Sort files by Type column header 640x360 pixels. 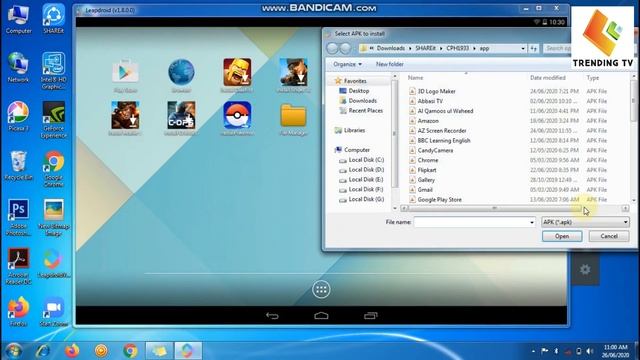(592, 78)
